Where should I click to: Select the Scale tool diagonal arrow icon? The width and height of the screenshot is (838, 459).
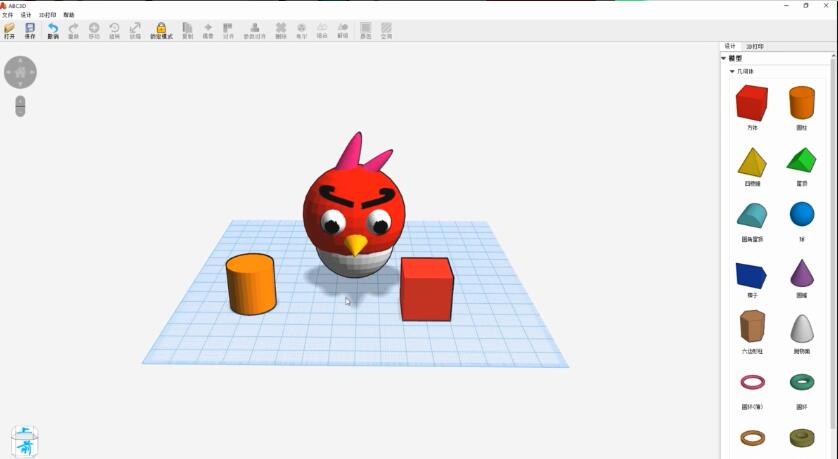pos(135,28)
